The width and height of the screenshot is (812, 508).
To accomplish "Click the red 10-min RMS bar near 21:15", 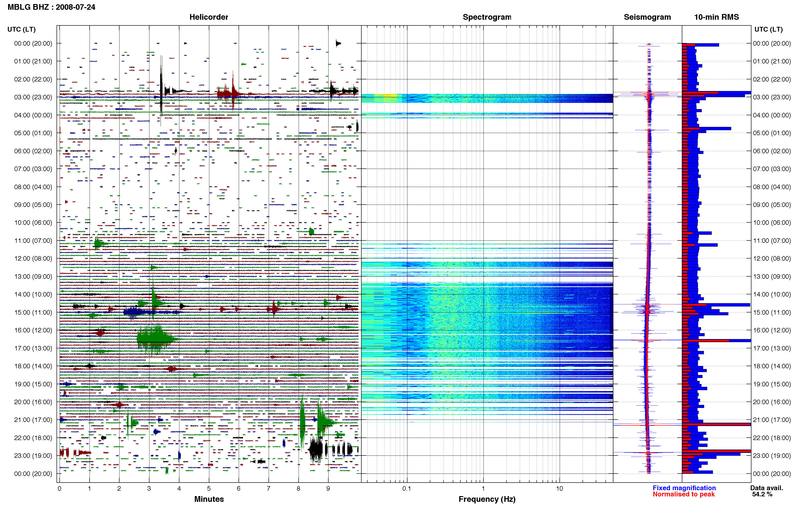I will [x=716, y=424].
